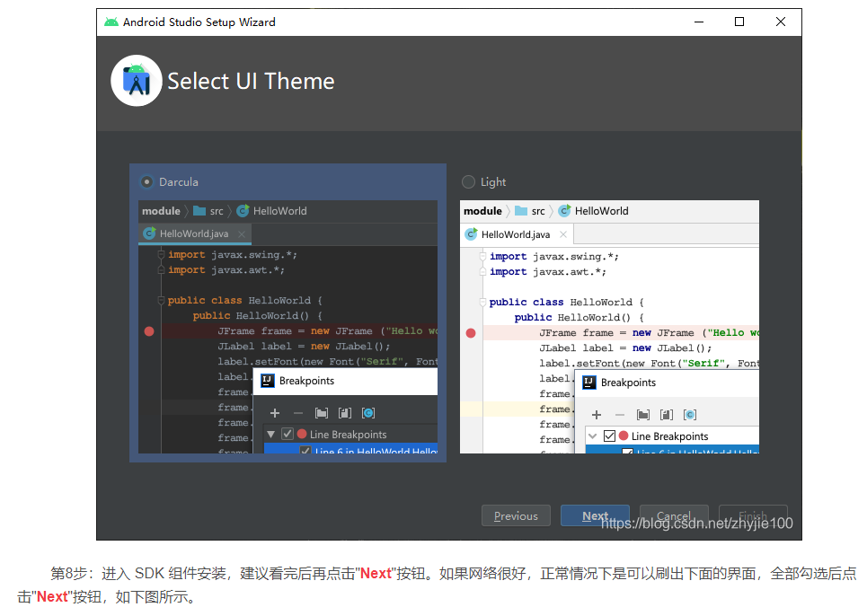This screenshot has height=616, width=867.
Task: Click Group by class icon in Darcula preview
Action: coord(368,413)
